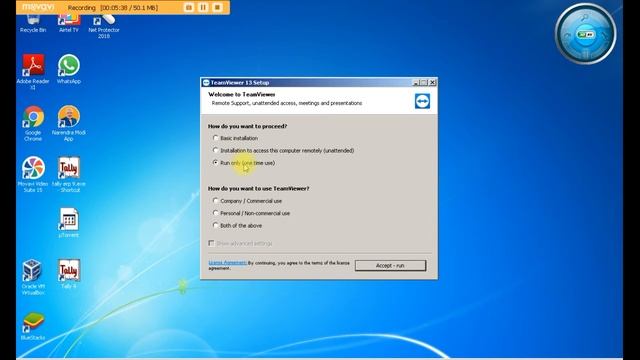640x360 pixels.
Task: Click the TeamViewer title bar icon
Action: (x=206, y=82)
